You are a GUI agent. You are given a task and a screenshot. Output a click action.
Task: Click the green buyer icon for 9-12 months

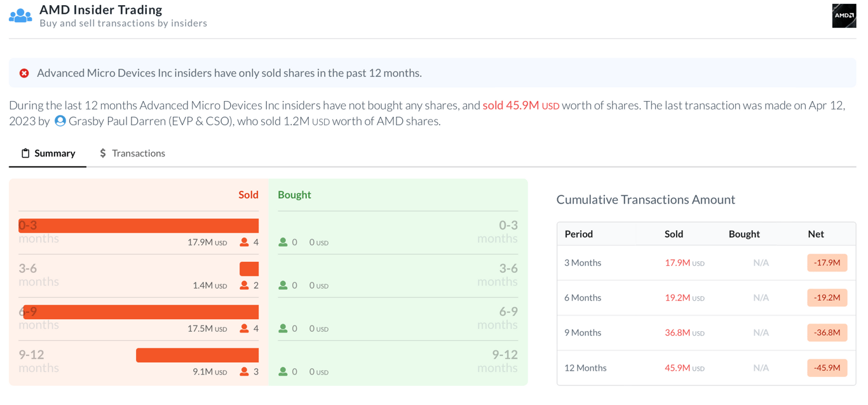pos(283,371)
